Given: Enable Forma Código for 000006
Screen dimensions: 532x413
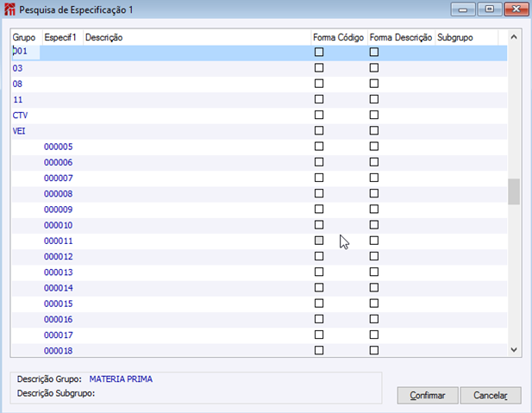Looking at the screenshot, I should pyautogui.click(x=319, y=162).
